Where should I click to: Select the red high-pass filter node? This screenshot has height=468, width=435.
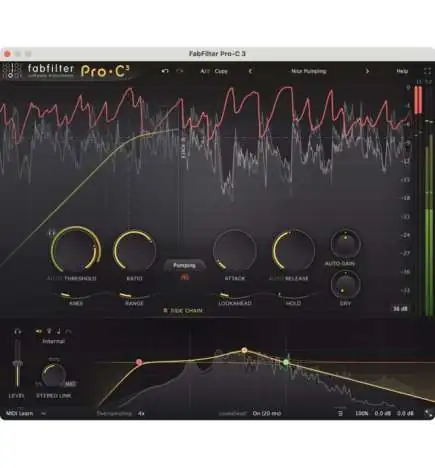coord(139,362)
